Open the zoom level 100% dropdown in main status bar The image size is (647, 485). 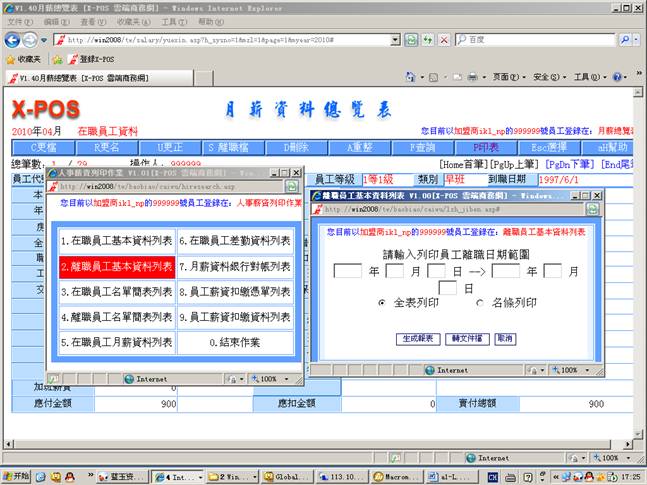[623, 457]
